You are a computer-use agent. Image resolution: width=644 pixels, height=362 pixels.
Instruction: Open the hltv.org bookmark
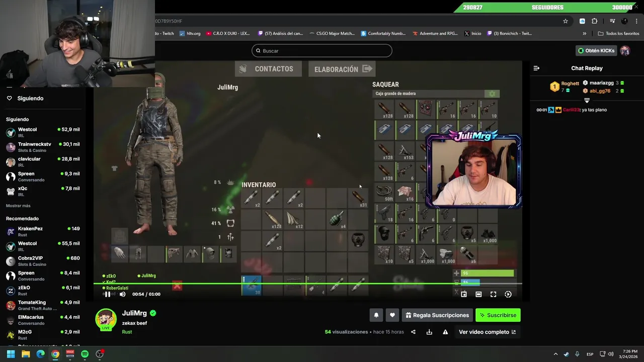pyautogui.click(x=190, y=34)
